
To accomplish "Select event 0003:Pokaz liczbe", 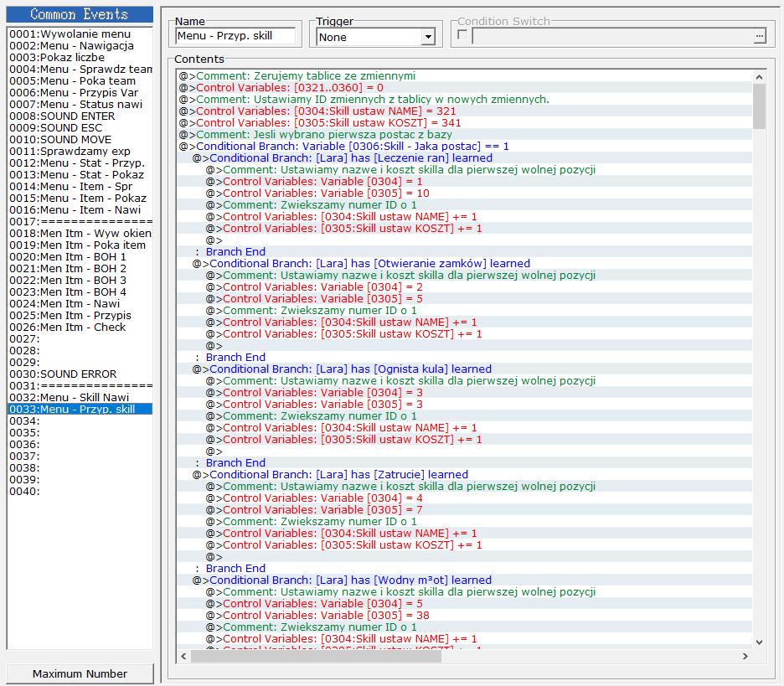I will (x=80, y=58).
